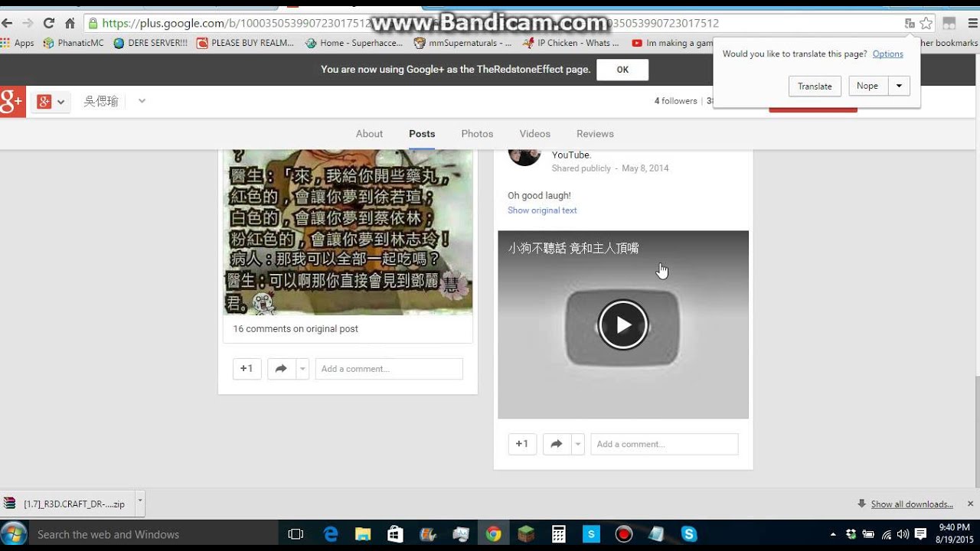Screen dimensions: 980x551
Task: Open share dropdown on YouTube video post
Action: pos(578,444)
